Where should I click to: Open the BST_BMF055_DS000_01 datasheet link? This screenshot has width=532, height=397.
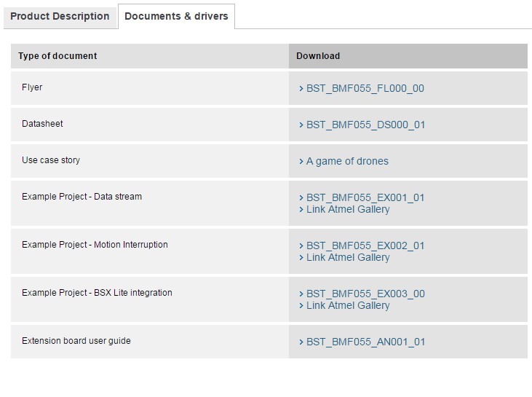(365, 125)
